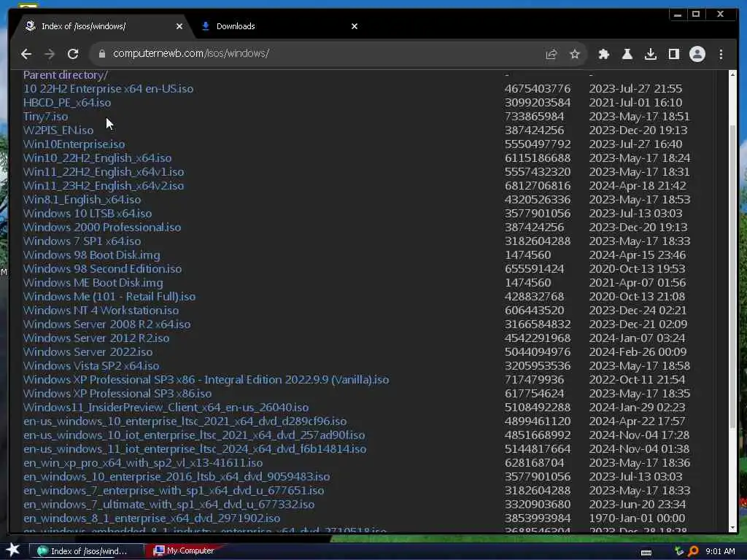Reload the current page
Image resolution: width=747 pixels, height=560 pixels.
pos(73,54)
